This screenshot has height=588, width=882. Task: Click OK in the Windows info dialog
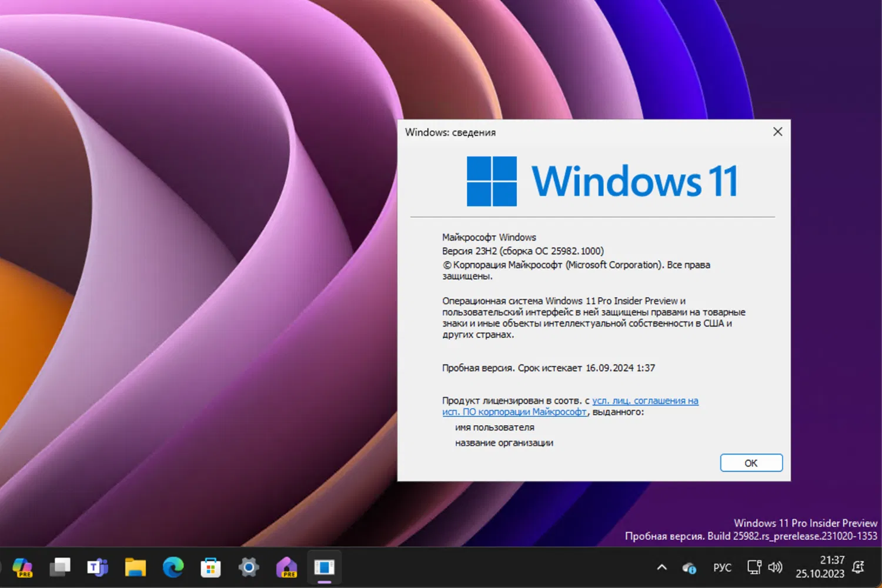click(x=751, y=463)
